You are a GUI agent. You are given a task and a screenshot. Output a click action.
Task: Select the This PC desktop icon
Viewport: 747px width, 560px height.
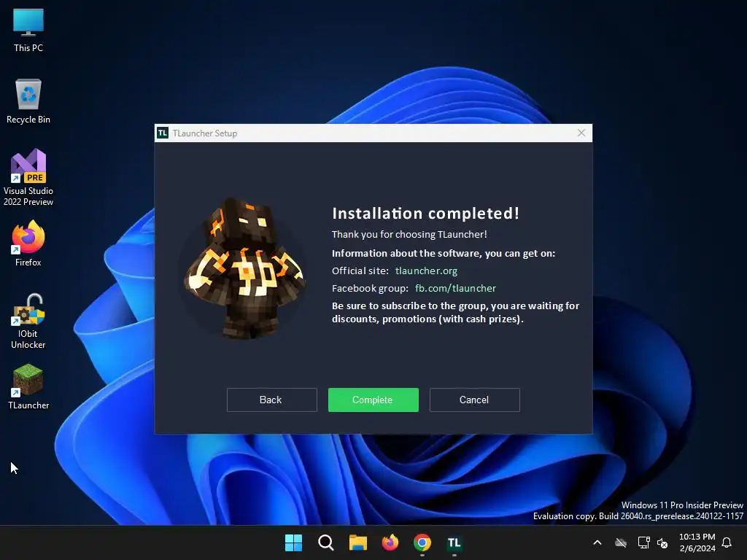click(x=28, y=30)
